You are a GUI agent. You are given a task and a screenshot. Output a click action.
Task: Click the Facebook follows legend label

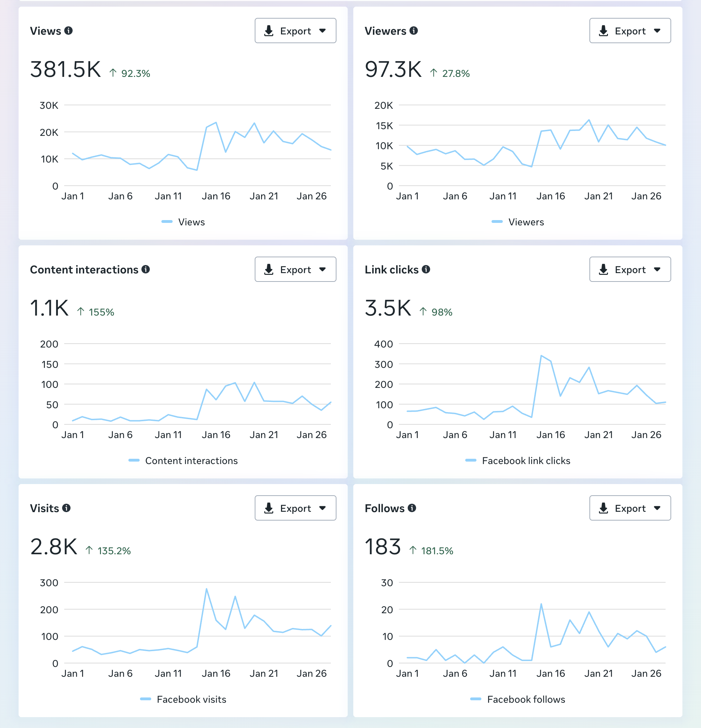526,700
